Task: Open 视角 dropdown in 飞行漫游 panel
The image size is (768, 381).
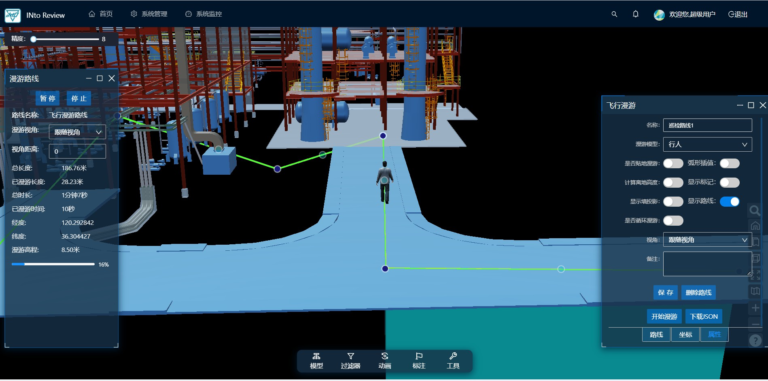Action: [707, 239]
